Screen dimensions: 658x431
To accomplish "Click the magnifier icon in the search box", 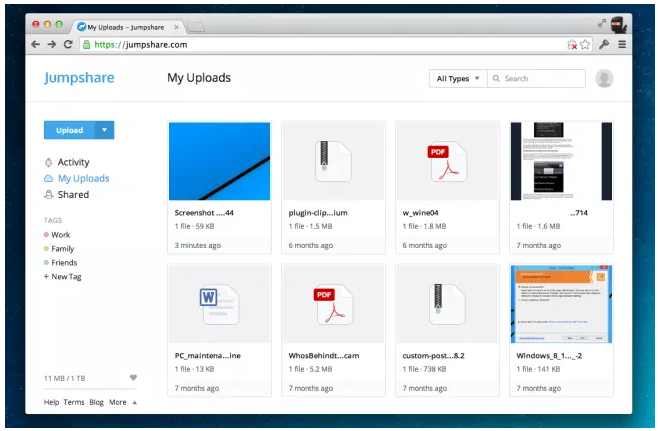I will 496,78.
